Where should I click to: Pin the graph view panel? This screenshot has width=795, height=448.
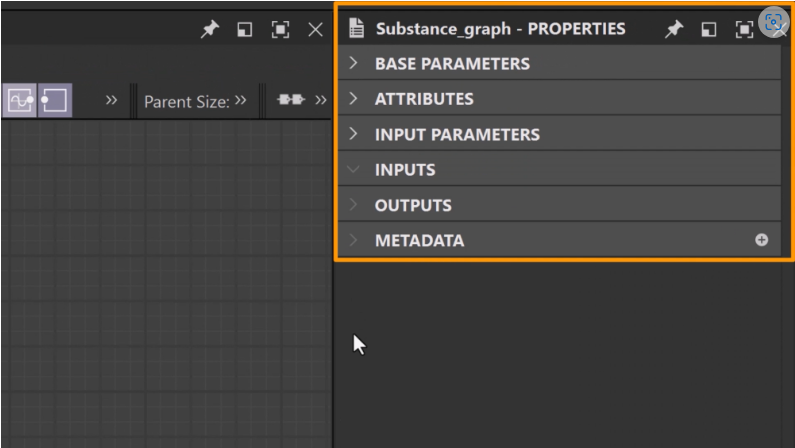point(209,29)
